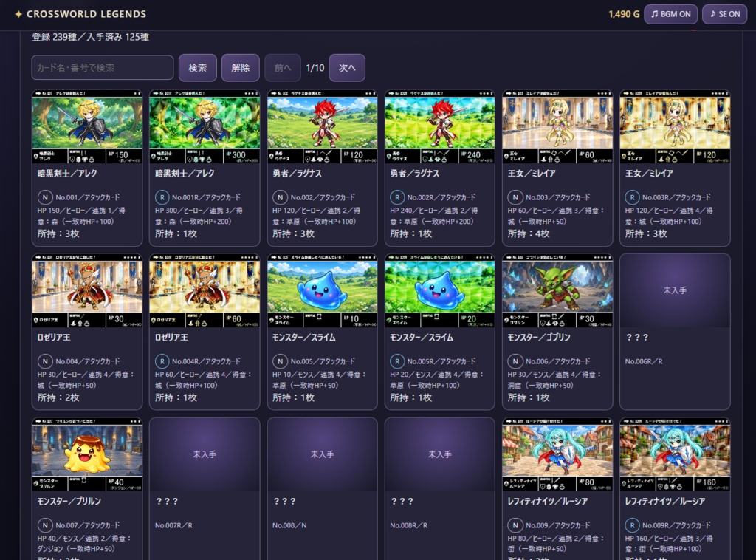756x560 pixels.
Task: Select the 未入手 placeholder for No.007R
Action: (x=205, y=455)
